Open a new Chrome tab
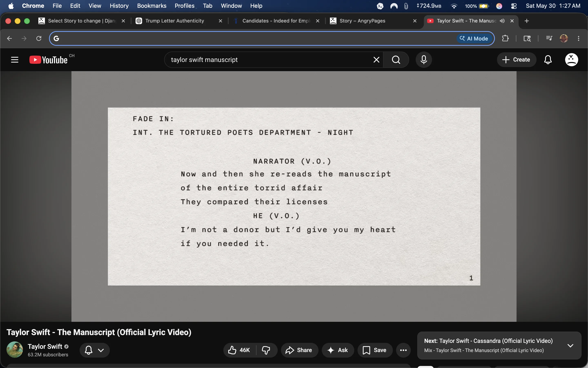This screenshot has width=588, height=368. [x=527, y=21]
